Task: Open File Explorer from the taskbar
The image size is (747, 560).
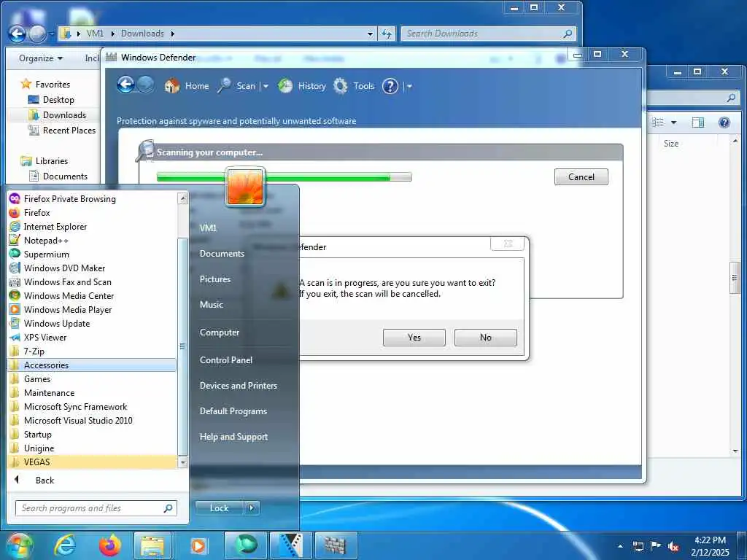Action: pyautogui.click(x=152, y=545)
